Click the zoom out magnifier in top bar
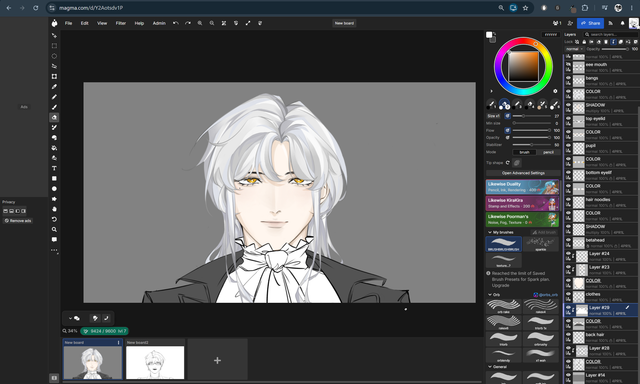 tap(212, 23)
